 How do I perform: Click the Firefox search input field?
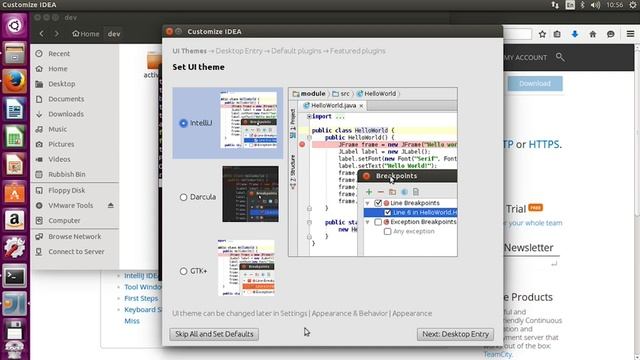click(x=517, y=34)
